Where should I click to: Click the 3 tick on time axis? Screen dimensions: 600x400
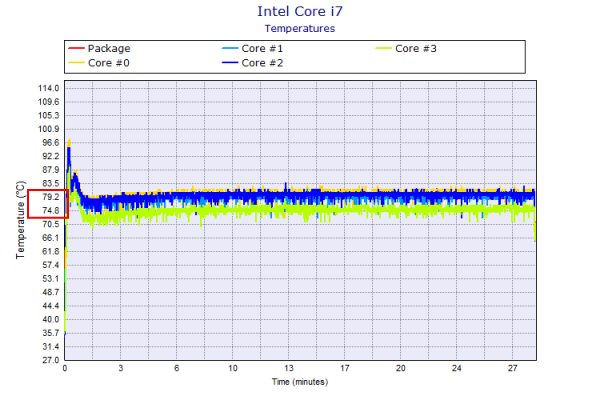[121, 368]
